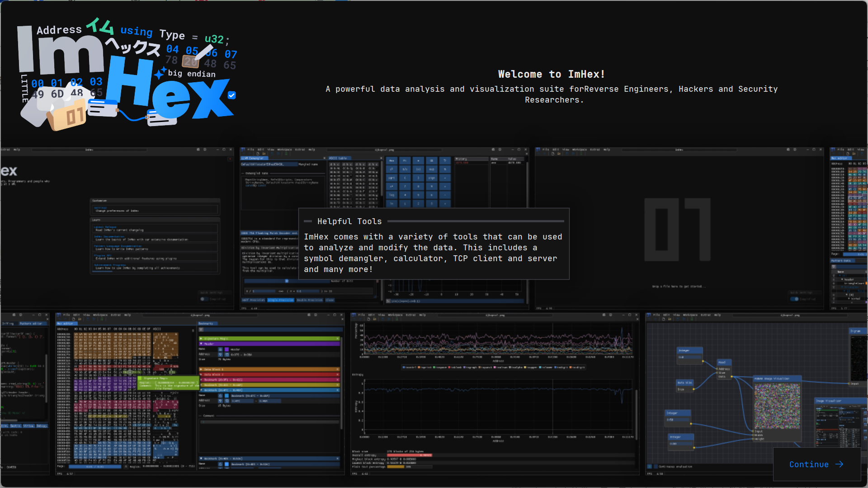Enable the checkbox next to Bookmark [0x47C - 0x4BA]
Screen dimensions: 868x488
click(220, 395)
